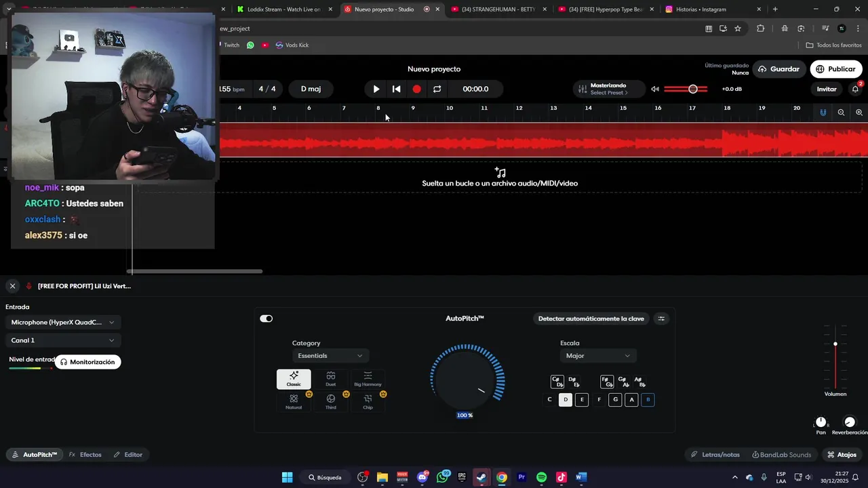
Task: Zoom out the timeline
Action: (x=841, y=113)
